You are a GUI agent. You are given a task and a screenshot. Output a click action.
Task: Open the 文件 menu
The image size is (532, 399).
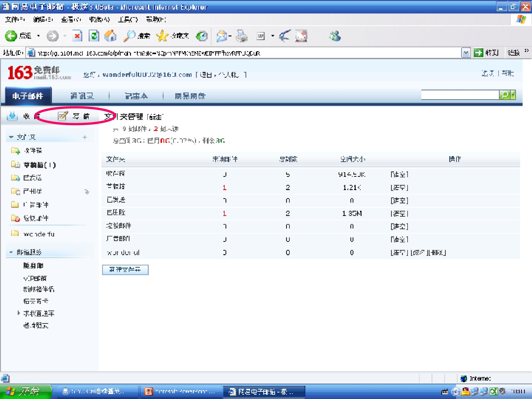tap(15, 19)
